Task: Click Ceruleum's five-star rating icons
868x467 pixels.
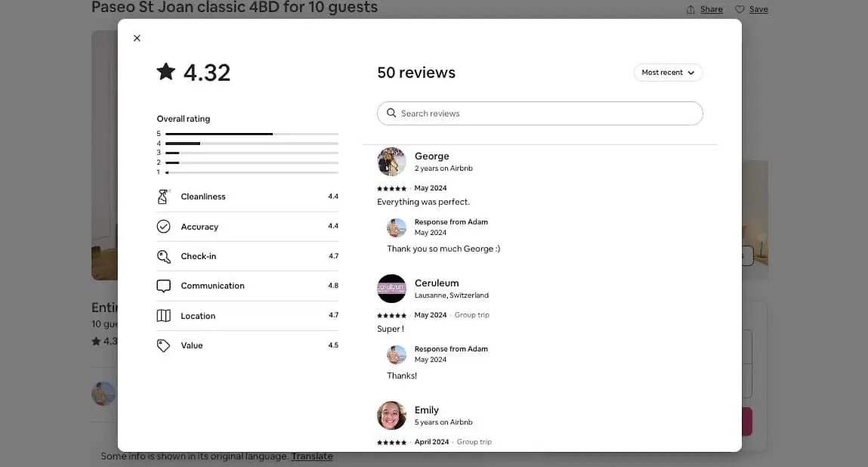Action: 391,315
